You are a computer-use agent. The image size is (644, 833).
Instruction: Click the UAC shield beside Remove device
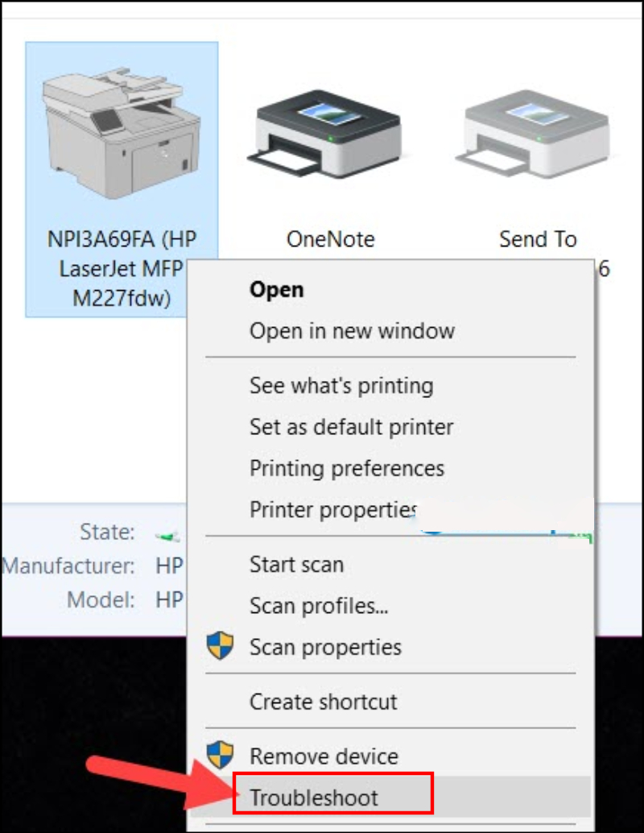[220, 756]
